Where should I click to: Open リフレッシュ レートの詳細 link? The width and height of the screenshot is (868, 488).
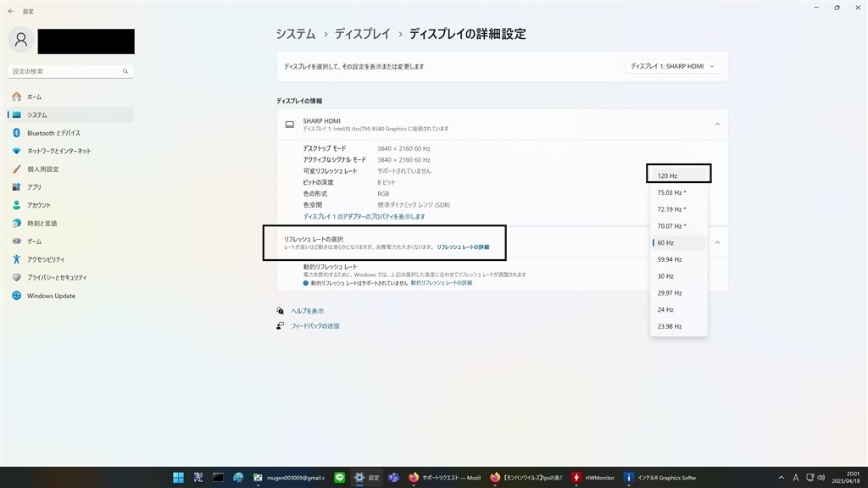tap(463, 247)
